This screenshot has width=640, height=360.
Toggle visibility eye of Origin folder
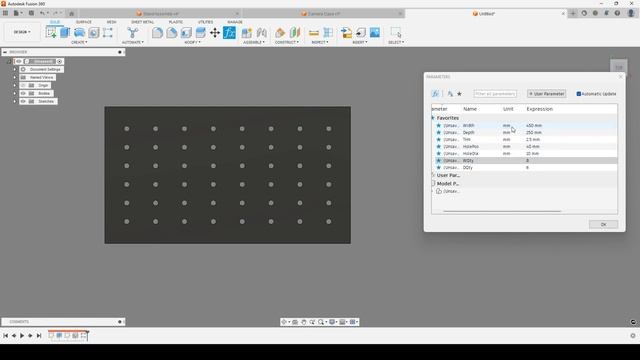click(x=23, y=85)
